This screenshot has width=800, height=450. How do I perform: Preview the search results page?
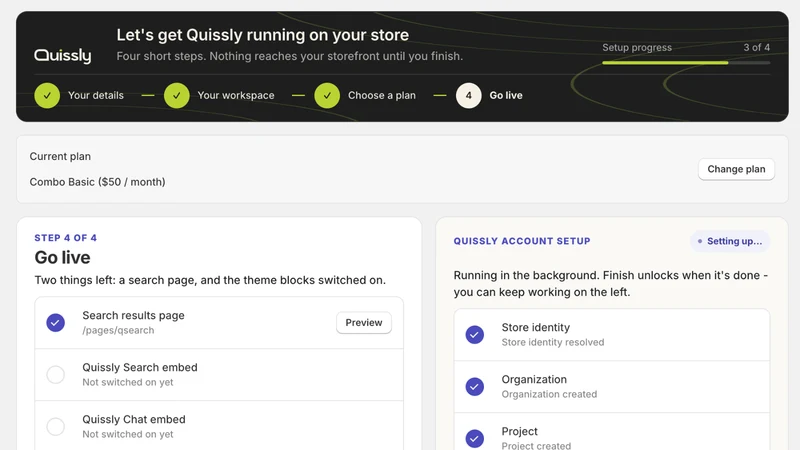[x=364, y=322]
